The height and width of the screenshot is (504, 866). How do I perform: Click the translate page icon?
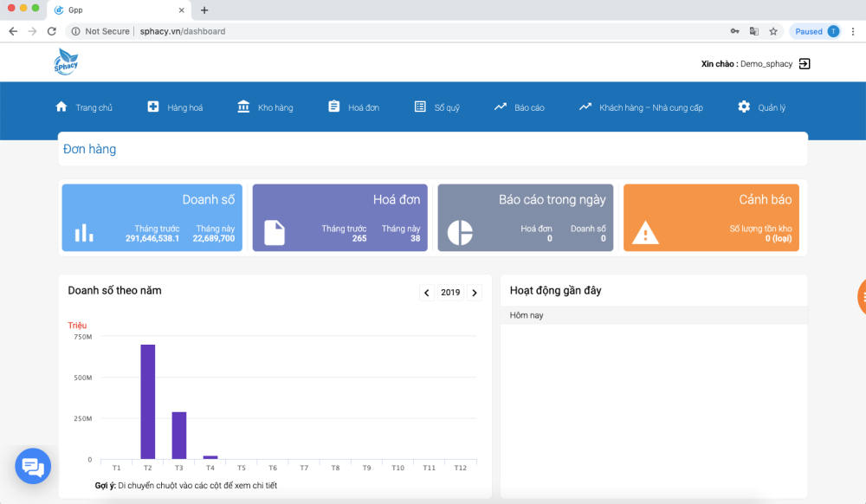point(754,31)
